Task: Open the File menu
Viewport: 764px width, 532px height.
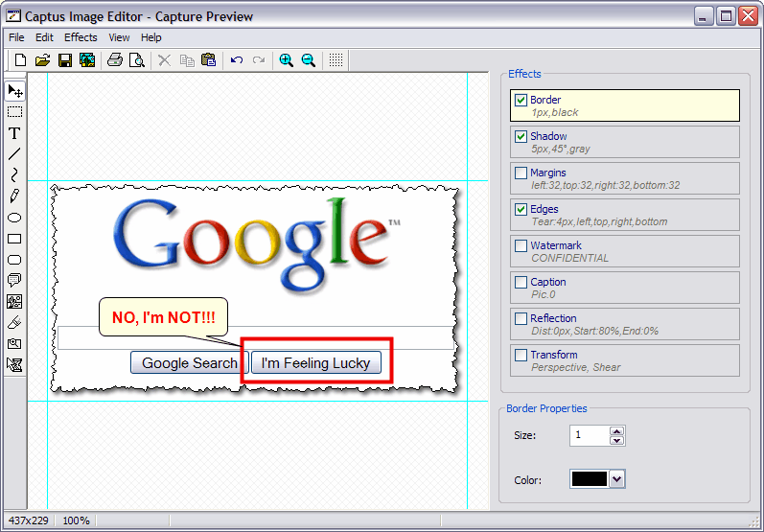Action: [16, 37]
